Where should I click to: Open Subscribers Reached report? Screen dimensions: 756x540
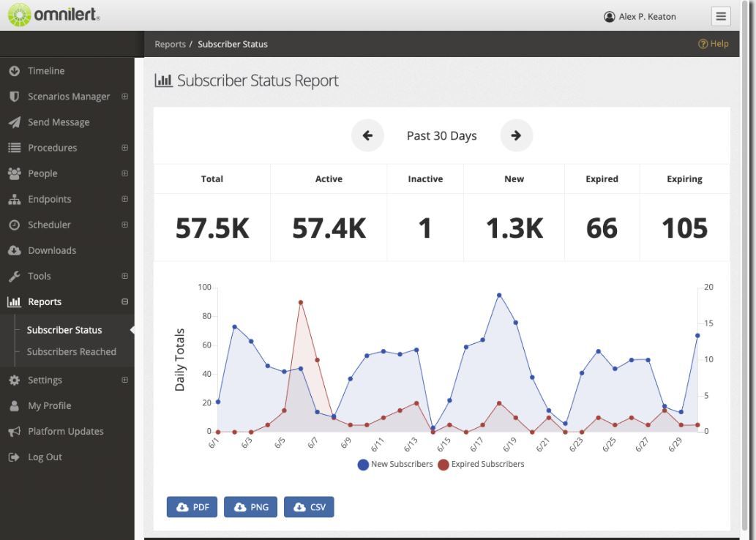point(71,351)
